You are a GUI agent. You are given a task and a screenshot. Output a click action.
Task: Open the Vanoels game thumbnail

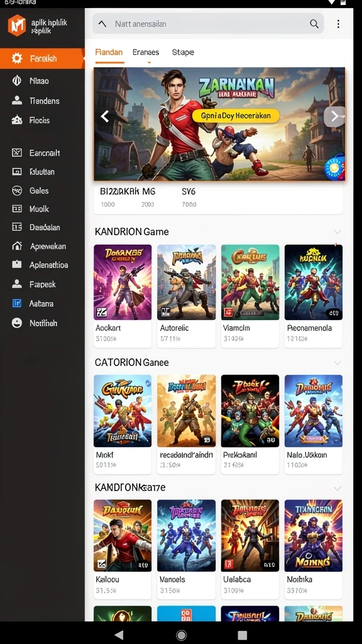[x=186, y=535]
